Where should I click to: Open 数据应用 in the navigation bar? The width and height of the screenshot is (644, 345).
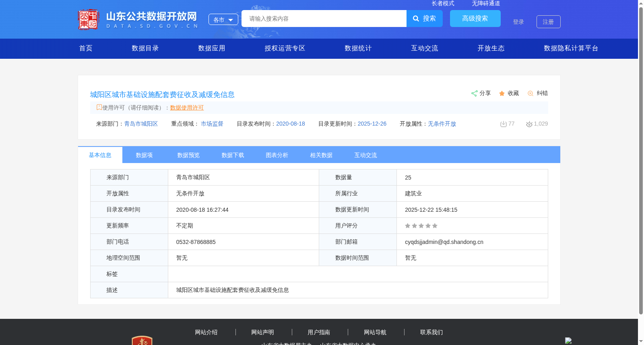coord(212,48)
